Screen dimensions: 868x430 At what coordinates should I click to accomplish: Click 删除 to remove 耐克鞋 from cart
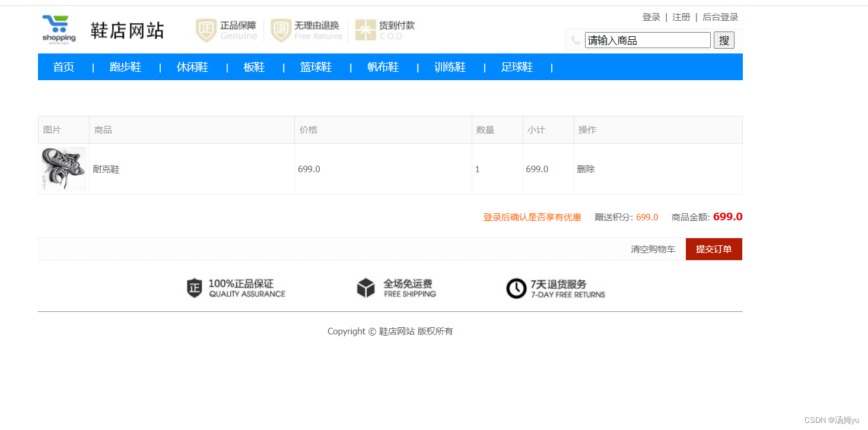click(586, 169)
